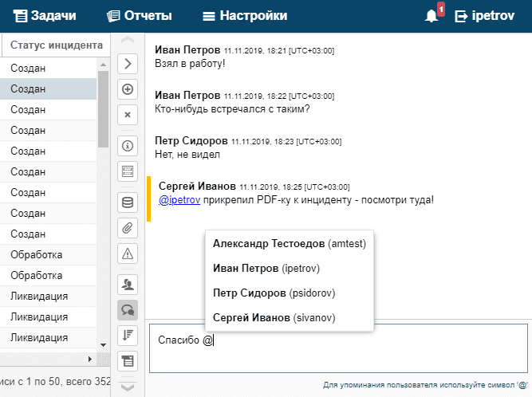
Task: Open the Отчеты menu
Action: coord(139,16)
